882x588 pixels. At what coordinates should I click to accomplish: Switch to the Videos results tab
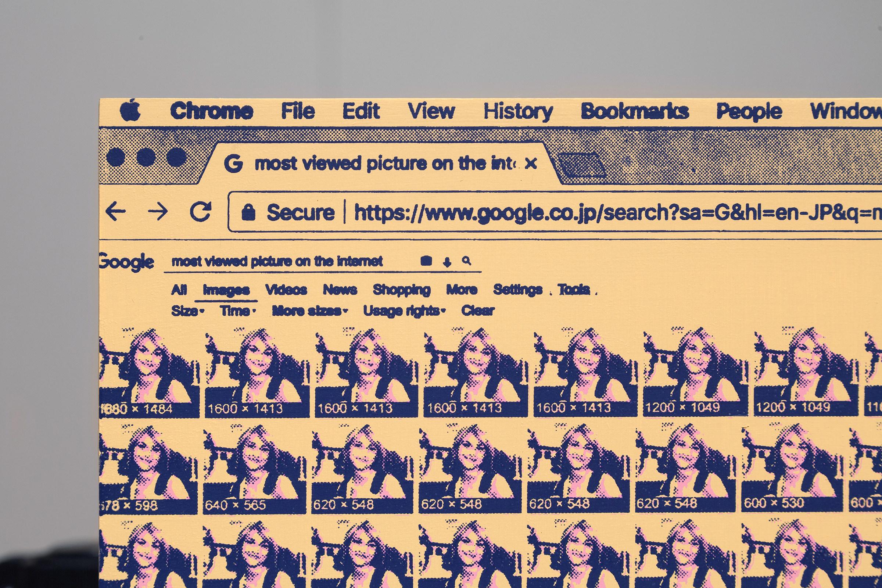click(286, 290)
